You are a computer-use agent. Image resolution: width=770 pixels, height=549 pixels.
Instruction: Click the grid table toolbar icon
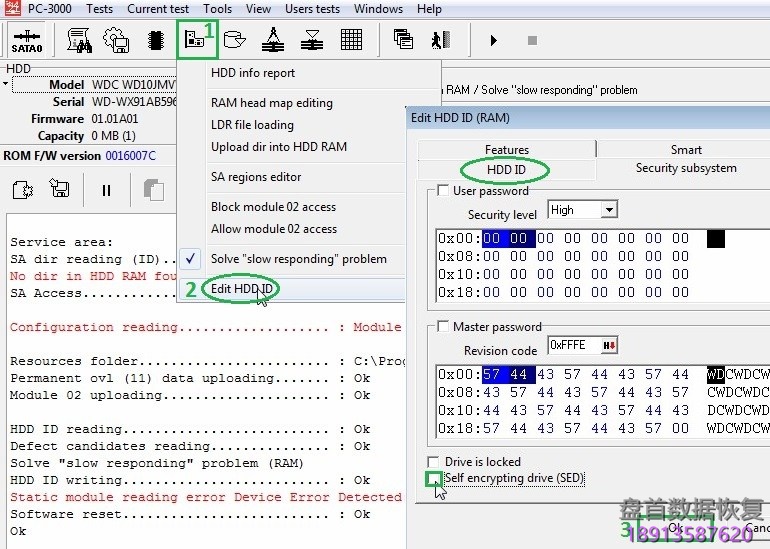point(351,40)
